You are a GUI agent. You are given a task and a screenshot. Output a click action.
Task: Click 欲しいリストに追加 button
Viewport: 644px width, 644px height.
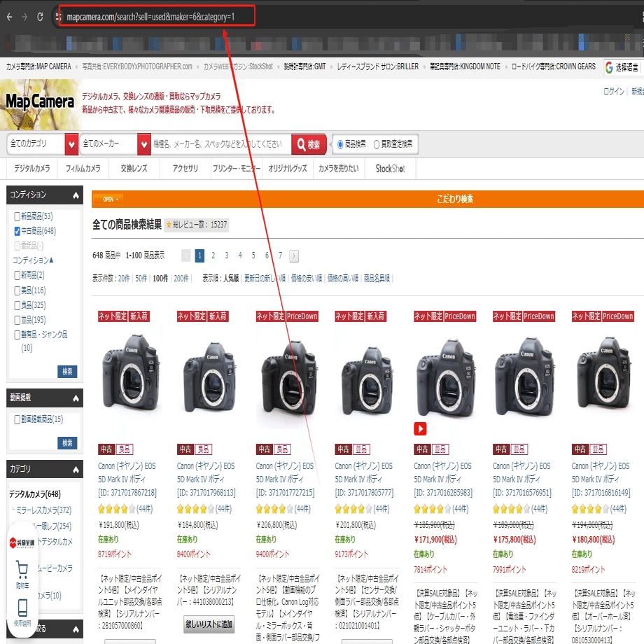point(209,624)
